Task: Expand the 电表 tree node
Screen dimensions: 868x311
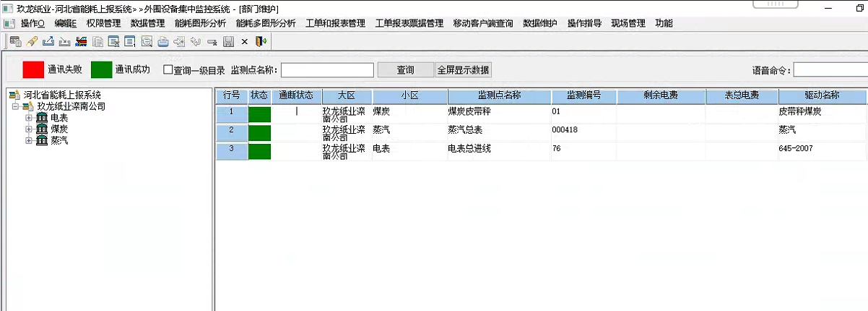Action: (x=29, y=118)
